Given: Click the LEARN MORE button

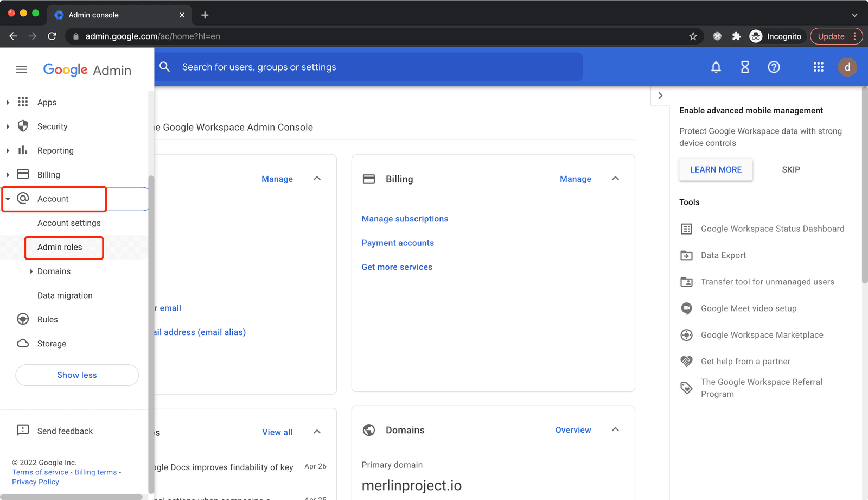Looking at the screenshot, I should click(716, 169).
